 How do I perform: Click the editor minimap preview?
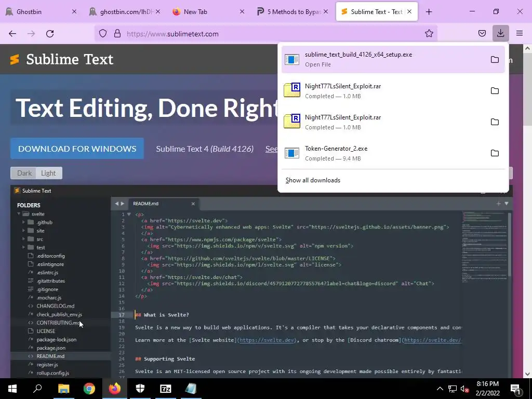point(485,248)
